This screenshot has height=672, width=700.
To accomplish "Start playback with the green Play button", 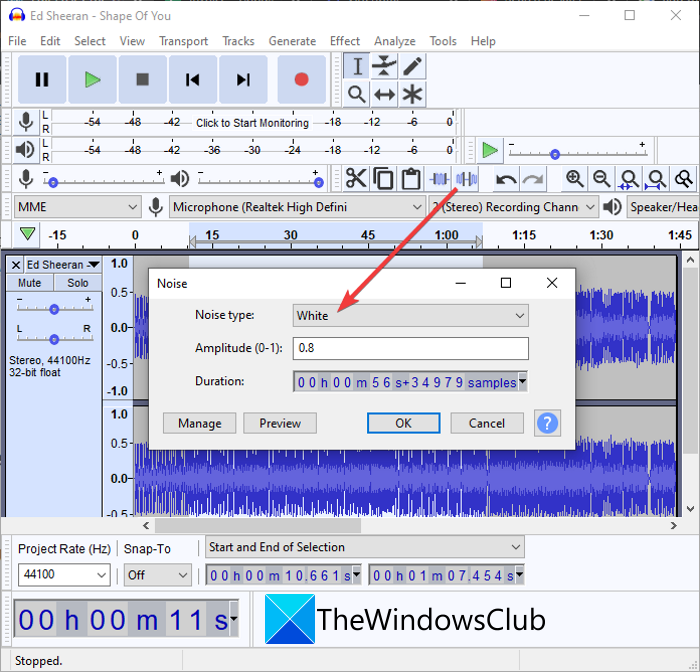I will point(92,79).
